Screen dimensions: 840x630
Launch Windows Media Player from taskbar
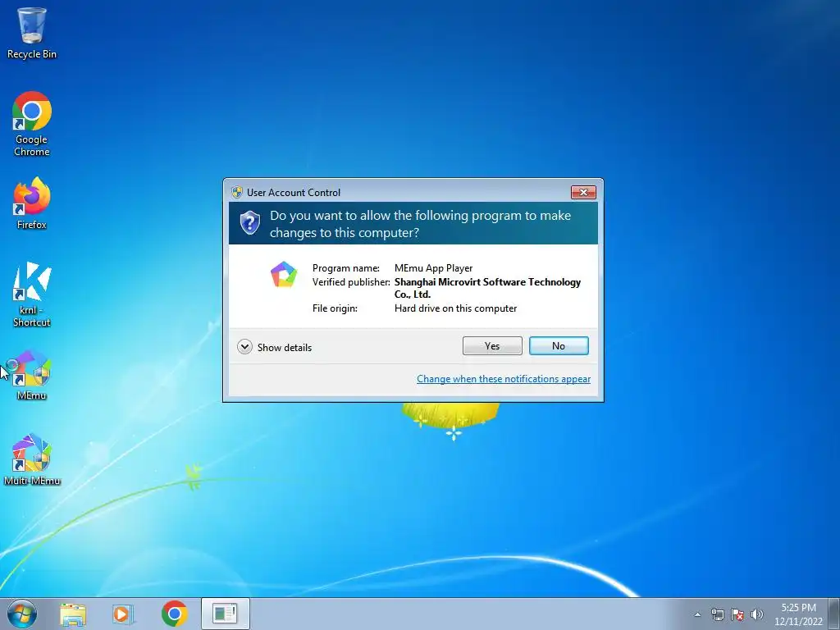point(123,614)
